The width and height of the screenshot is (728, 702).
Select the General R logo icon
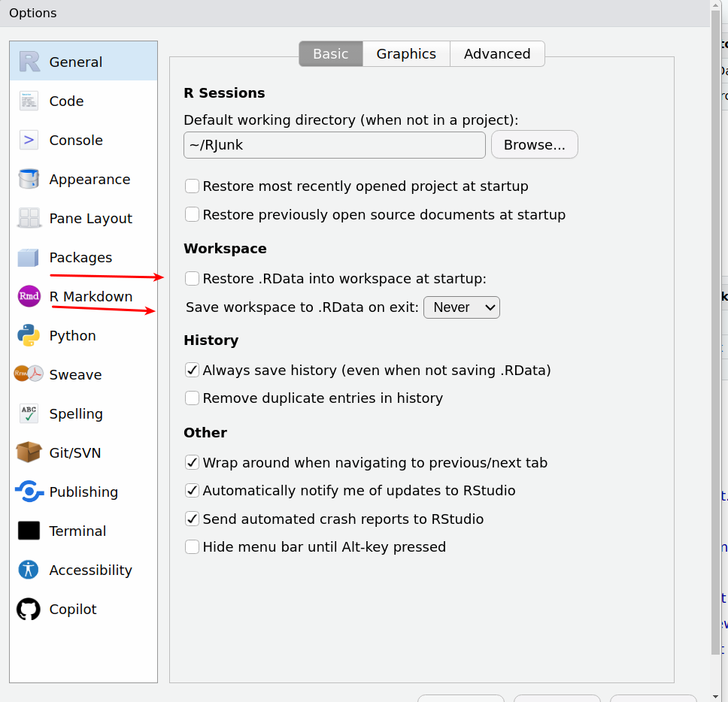(x=29, y=62)
